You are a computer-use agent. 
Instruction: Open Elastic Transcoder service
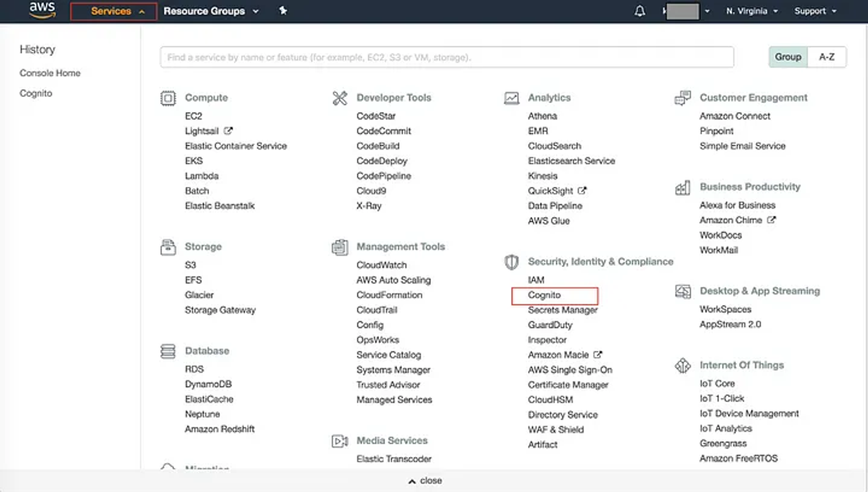[394, 459]
